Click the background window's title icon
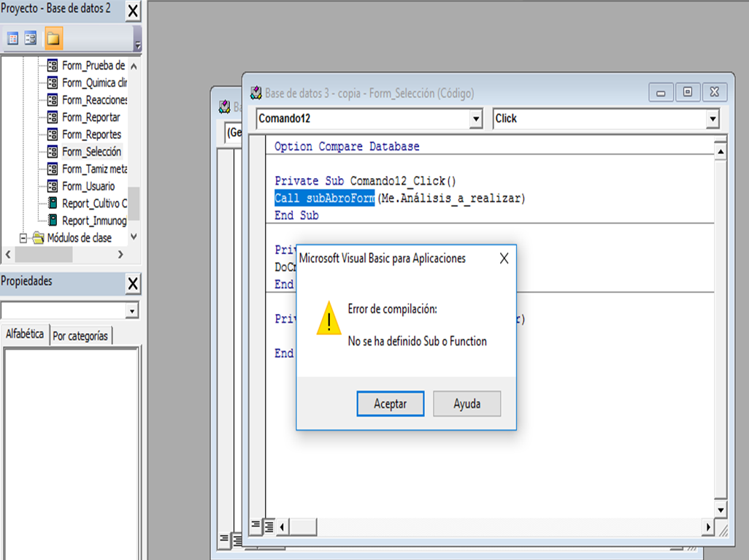 click(x=225, y=107)
